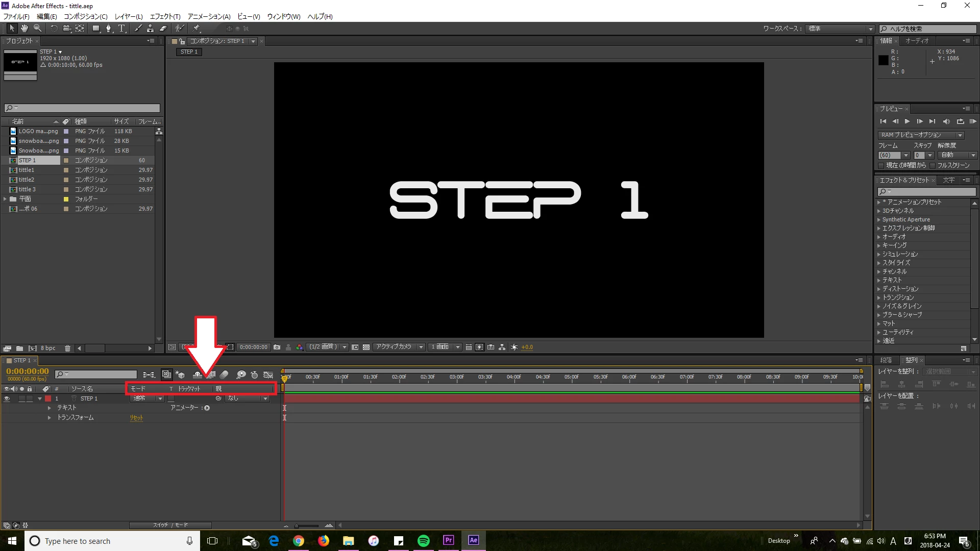Toggle motion blur enable switch in timeline
This screenshot has width=980, height=551.
click(224, 375)
